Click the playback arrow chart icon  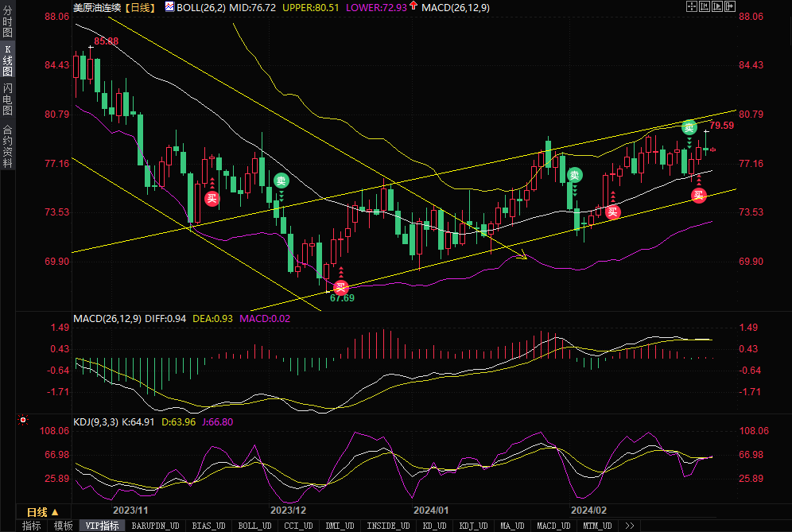pyautogui.click(x=717, y=6)
